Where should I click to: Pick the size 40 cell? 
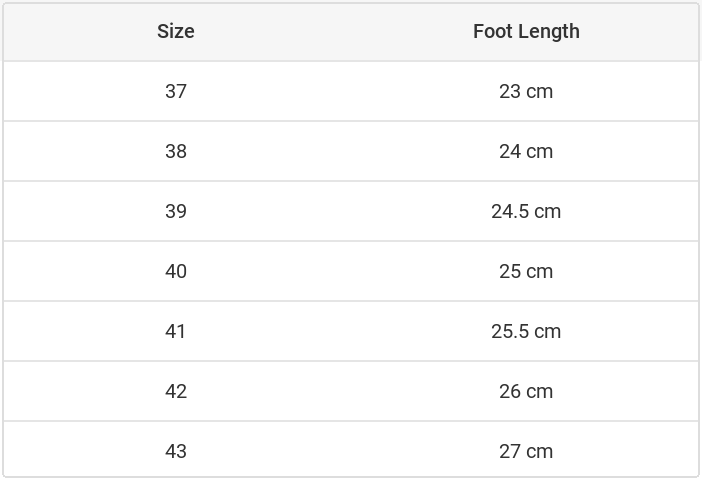point(176,271)
